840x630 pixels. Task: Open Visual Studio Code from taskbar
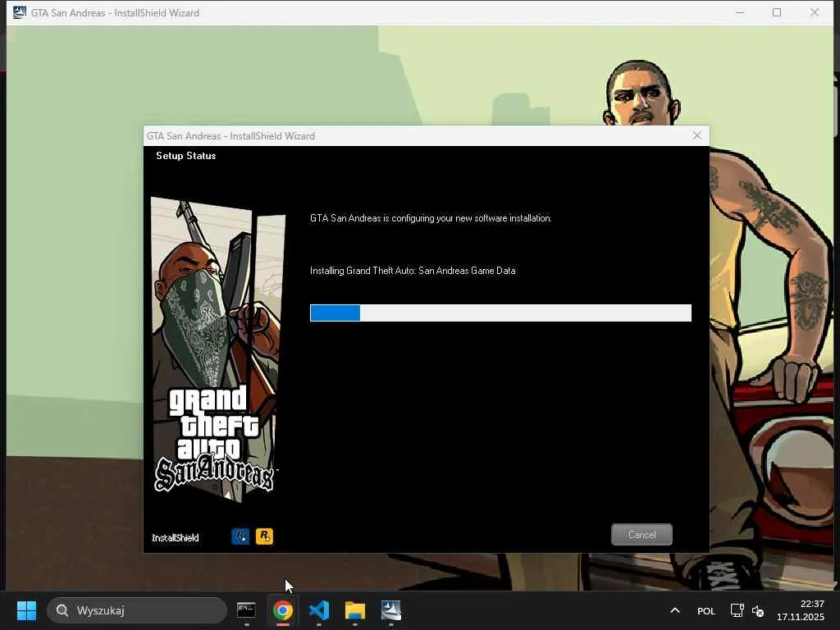point(319,610)
